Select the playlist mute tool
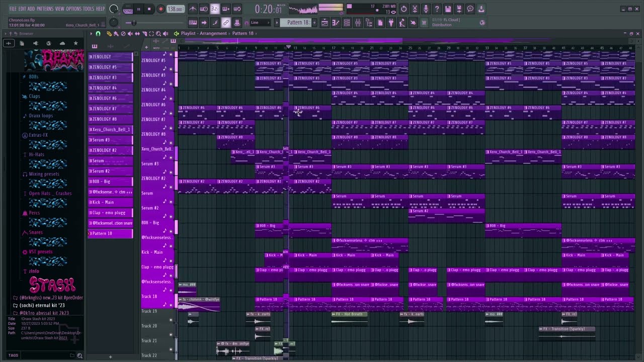 [x=130, y=34]
